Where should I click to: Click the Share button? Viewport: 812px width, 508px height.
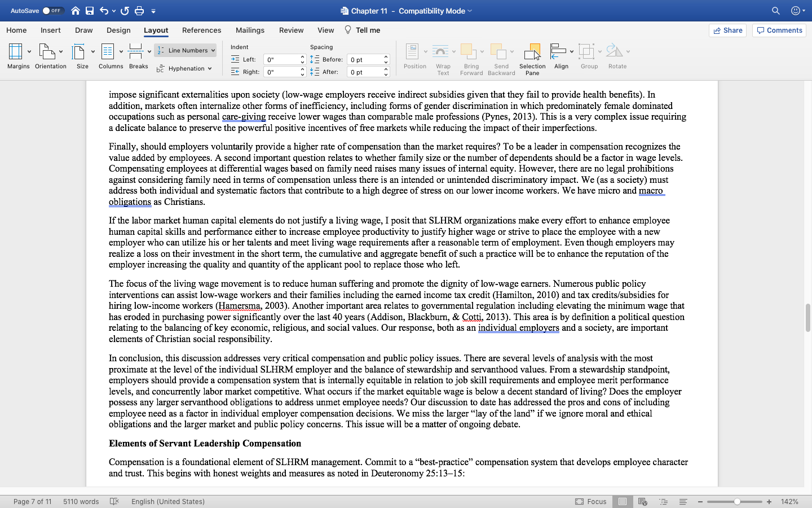(x=727, y=30)
